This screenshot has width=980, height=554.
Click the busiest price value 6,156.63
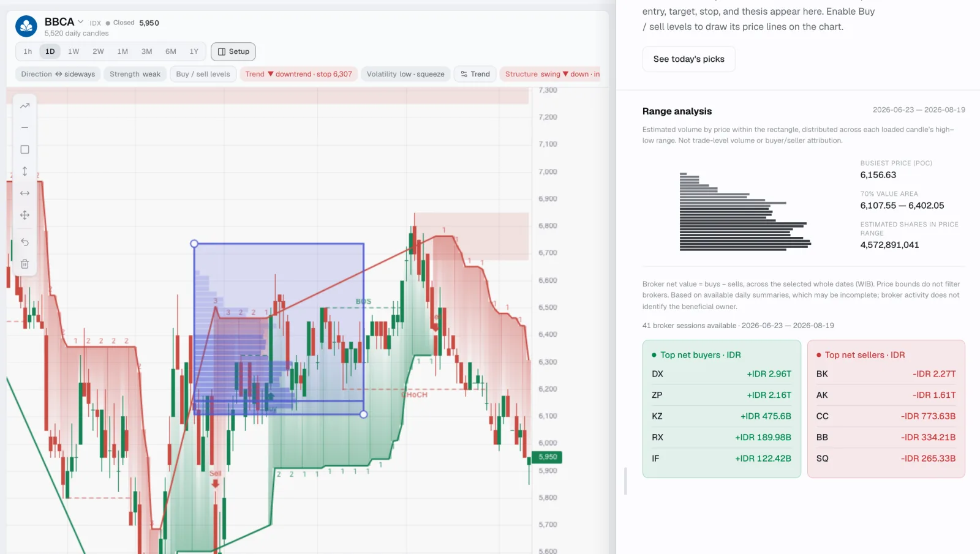coord(878,175)
